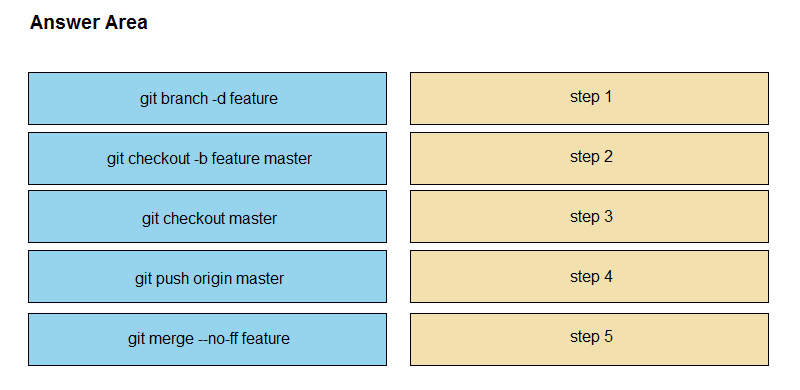
Task: Click the 'step 5' label text
Action: 591,337
